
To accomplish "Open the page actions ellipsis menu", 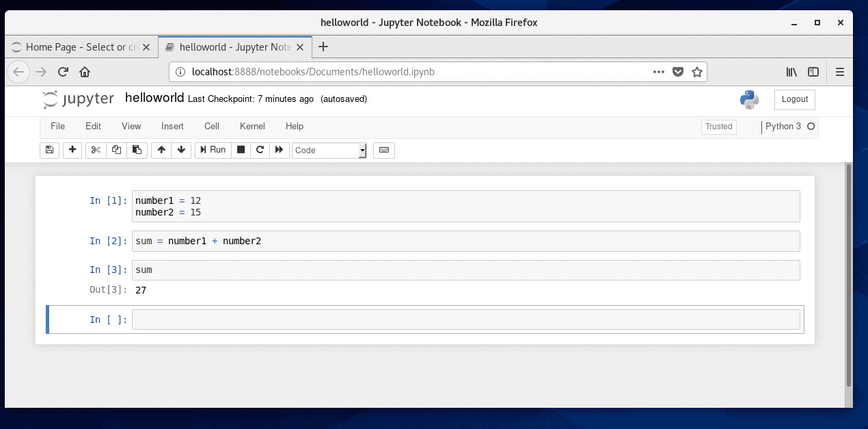I will pyautogui.click(x=658, y=71).
